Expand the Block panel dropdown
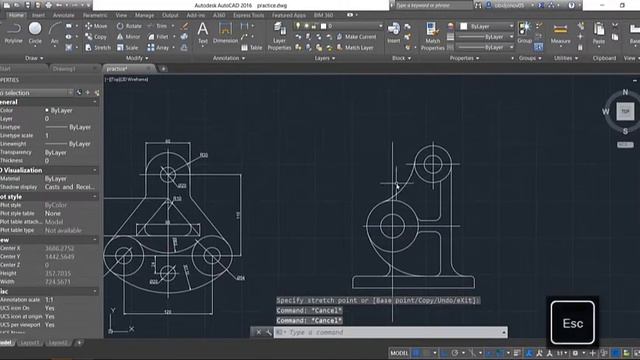The height and width of the screenshot is (360, 640). 401,58
